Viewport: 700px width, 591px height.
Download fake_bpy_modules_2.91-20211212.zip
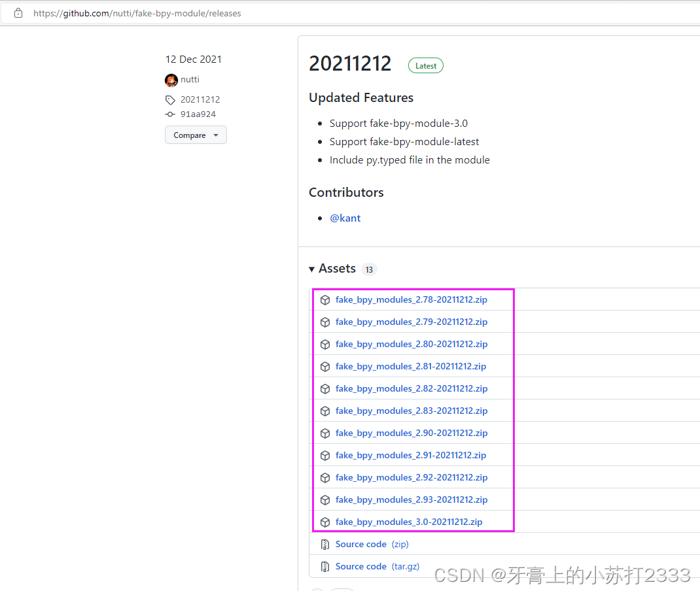click(x=411, y=456)
